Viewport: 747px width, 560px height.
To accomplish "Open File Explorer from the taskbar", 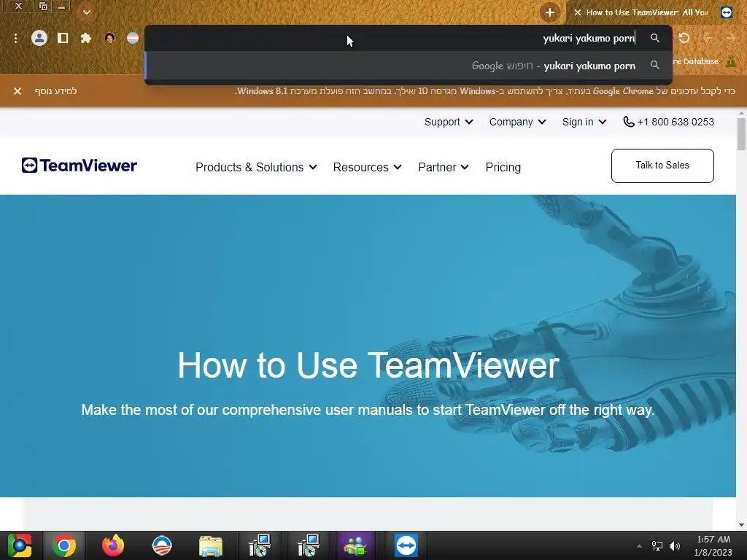I will click(211, 545).
